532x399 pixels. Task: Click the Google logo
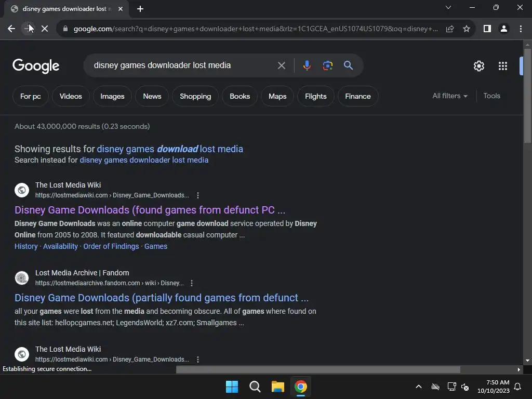(36, 66)
